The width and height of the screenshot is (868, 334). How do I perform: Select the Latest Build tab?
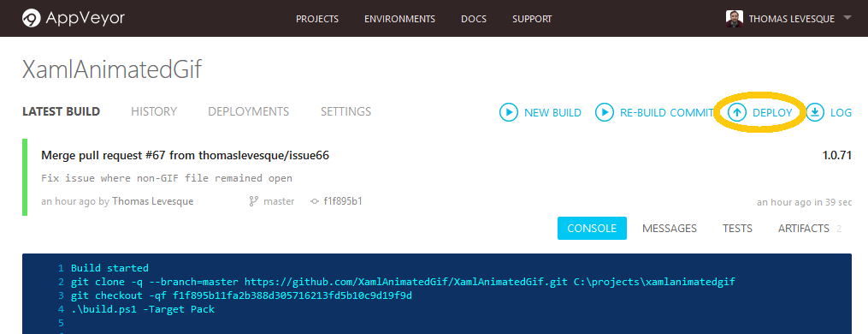pyautogui.click(x=61, y=111)
